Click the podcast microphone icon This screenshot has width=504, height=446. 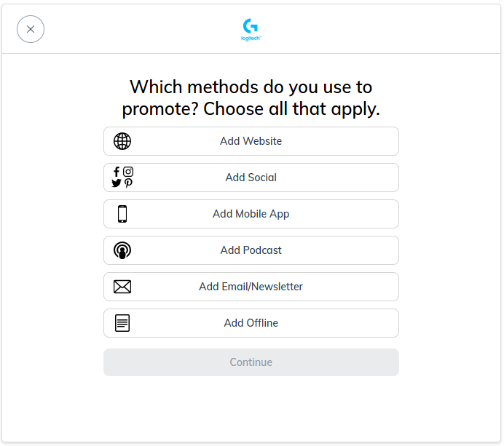tap(122, 250)
